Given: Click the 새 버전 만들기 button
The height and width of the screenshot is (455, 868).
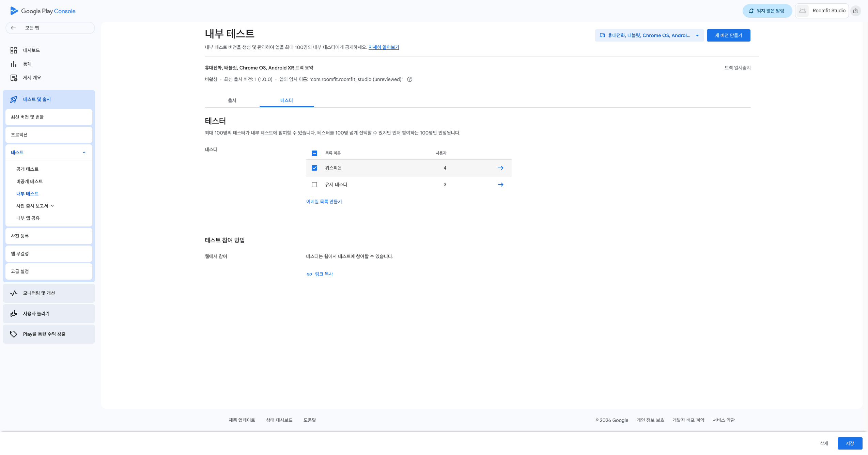Looking at the screenshot, I should pos(728,35).
